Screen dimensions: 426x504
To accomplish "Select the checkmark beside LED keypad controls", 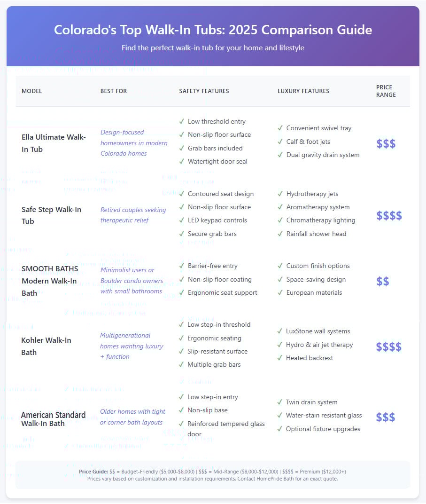I will (x=181, y=220).
